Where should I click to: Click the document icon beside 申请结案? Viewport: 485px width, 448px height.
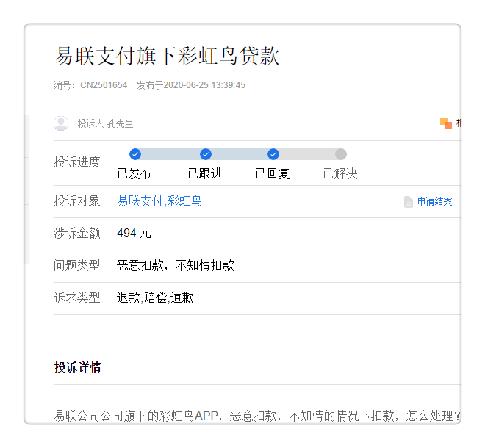(x=409, y=202)
